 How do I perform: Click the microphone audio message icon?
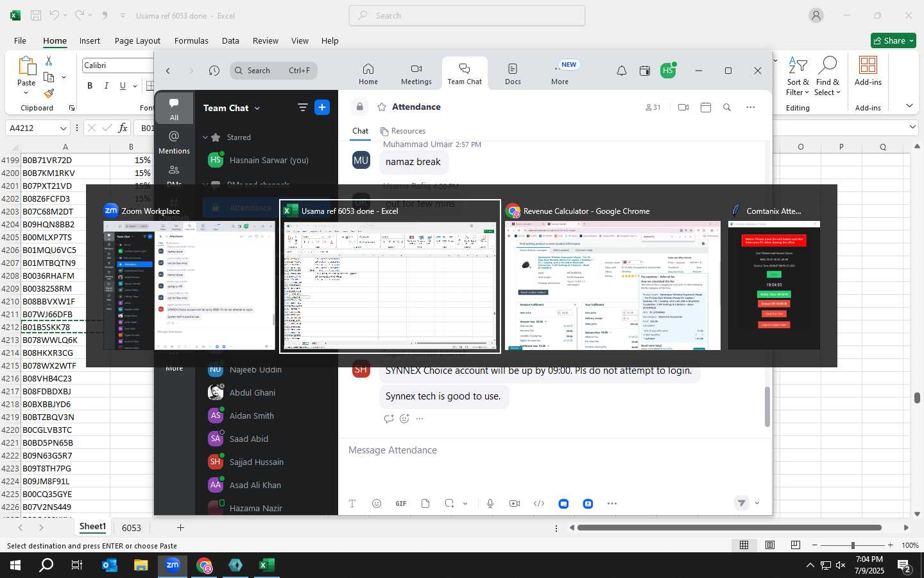490,504
